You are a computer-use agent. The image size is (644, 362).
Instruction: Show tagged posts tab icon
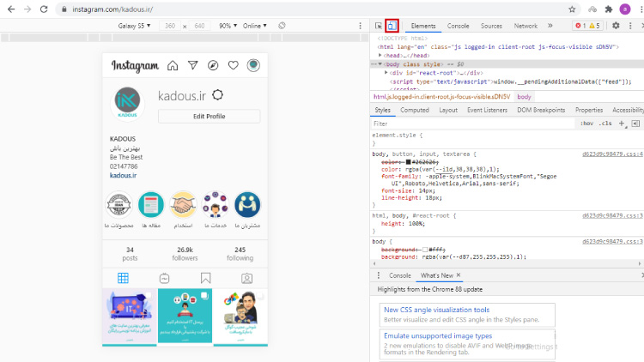click(246, 278)
